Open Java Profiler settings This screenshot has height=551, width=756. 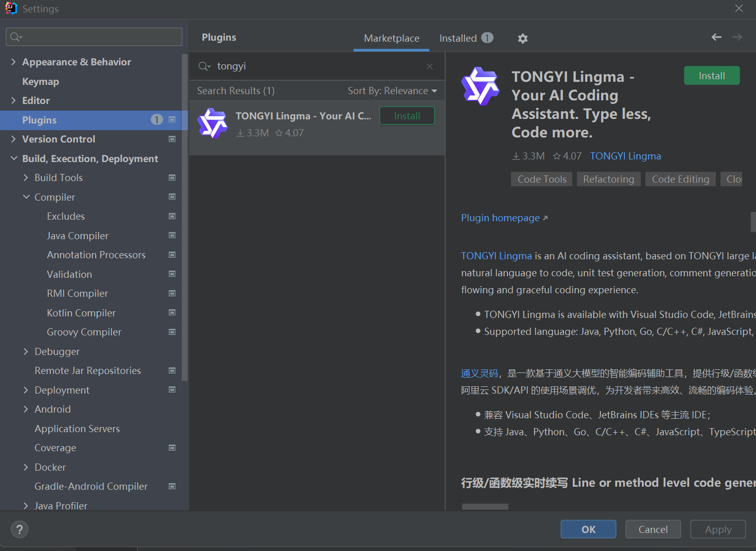click(x=61, y=506)
